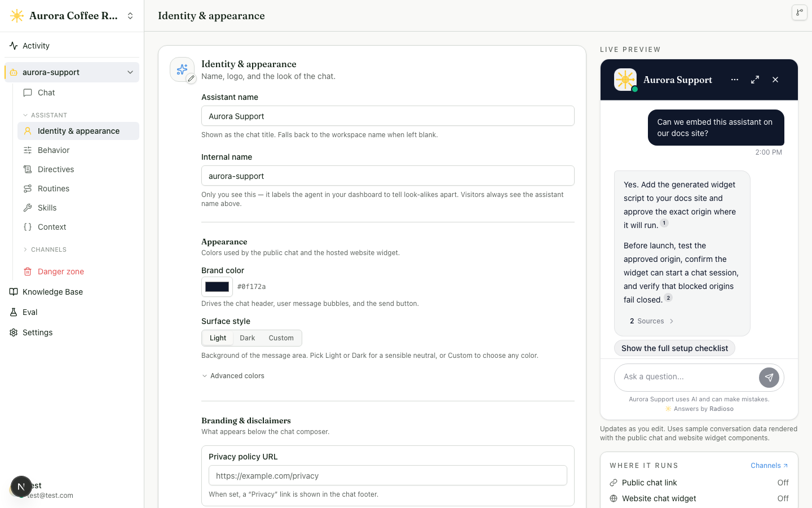812x508 pixels.
Task: Expand the 2 Sources list
Action: pyautogui.click(x=652, y=321)
